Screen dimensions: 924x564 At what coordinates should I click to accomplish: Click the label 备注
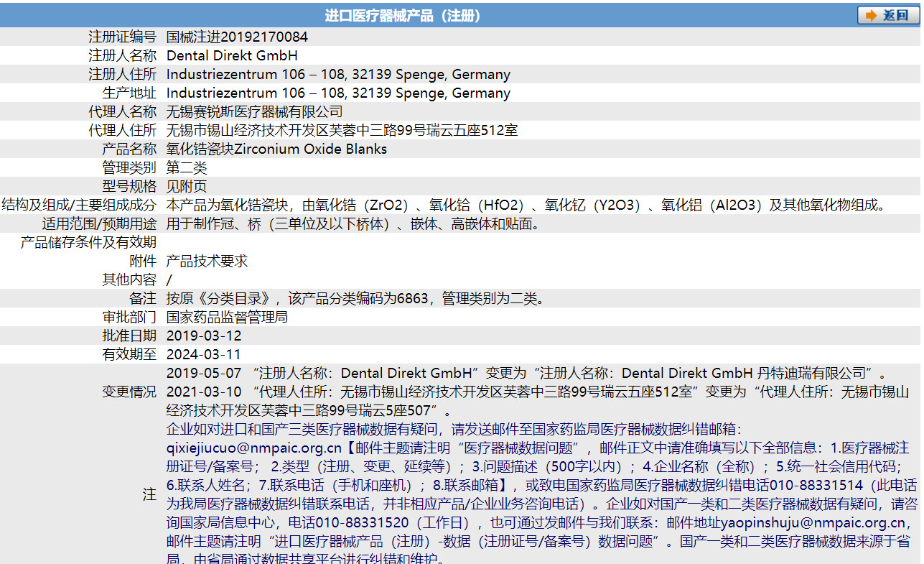(143, 298)
